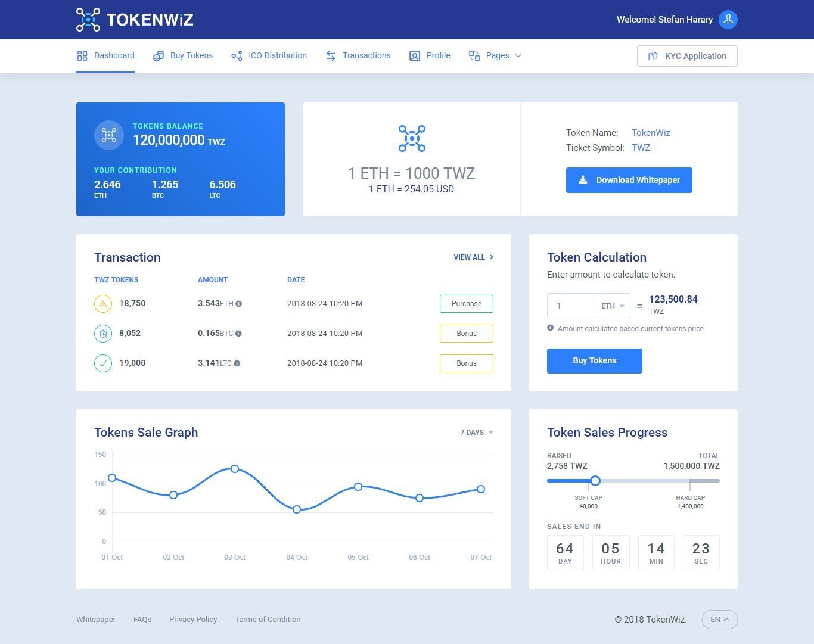This screenshot has height=644, width=814.
Task: Open Transactions menu item
Action: point(358,55)
